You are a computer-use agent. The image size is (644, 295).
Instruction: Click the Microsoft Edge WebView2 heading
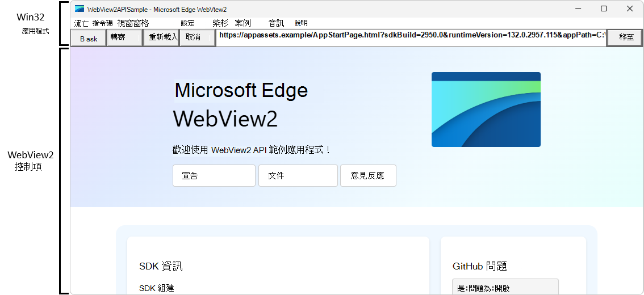coord(241,105)
